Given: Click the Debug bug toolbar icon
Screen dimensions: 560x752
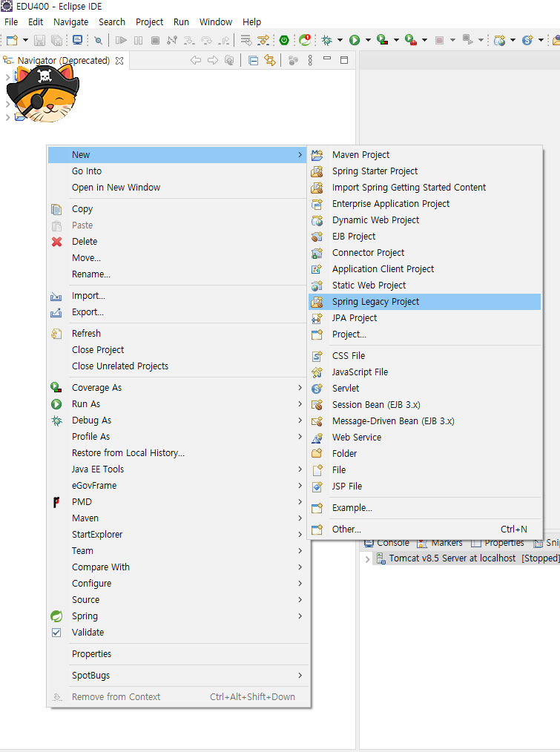Looking at the screenshot, I should (x=327, y=40).
